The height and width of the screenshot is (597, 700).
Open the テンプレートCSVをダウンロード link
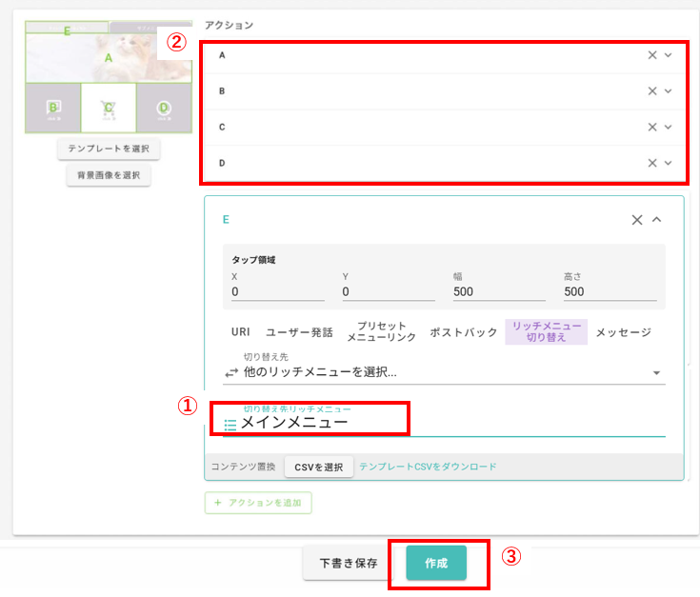(x=428, y=467)
